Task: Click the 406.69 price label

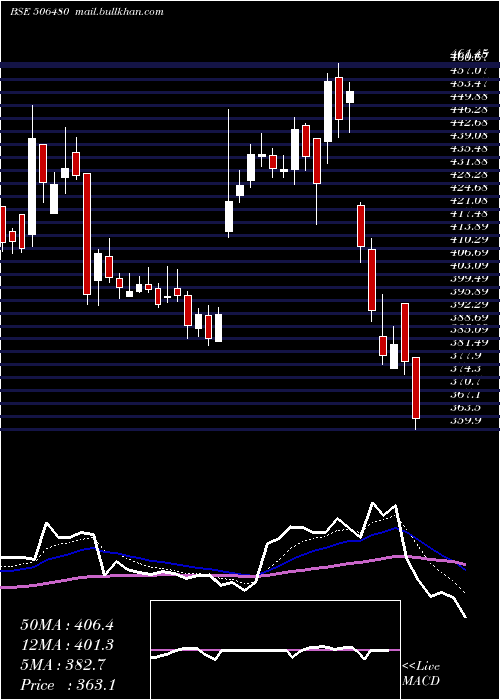Action: click(x=468, y=252)
